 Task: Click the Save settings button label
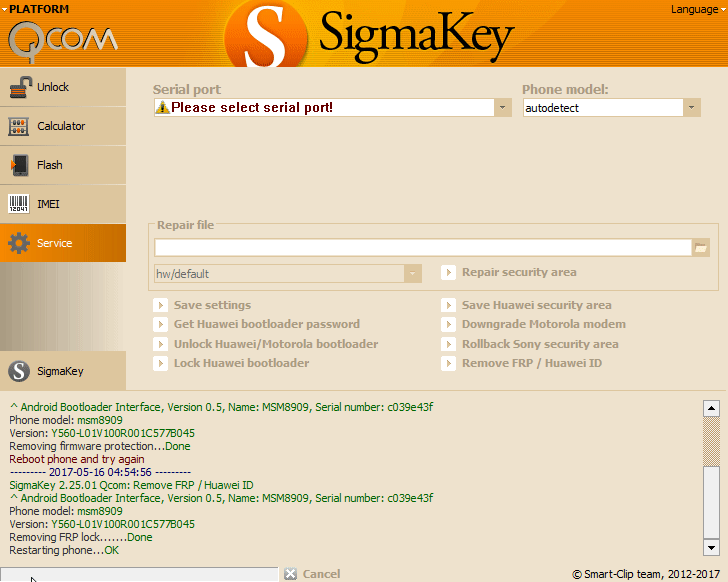coord(212,305)
